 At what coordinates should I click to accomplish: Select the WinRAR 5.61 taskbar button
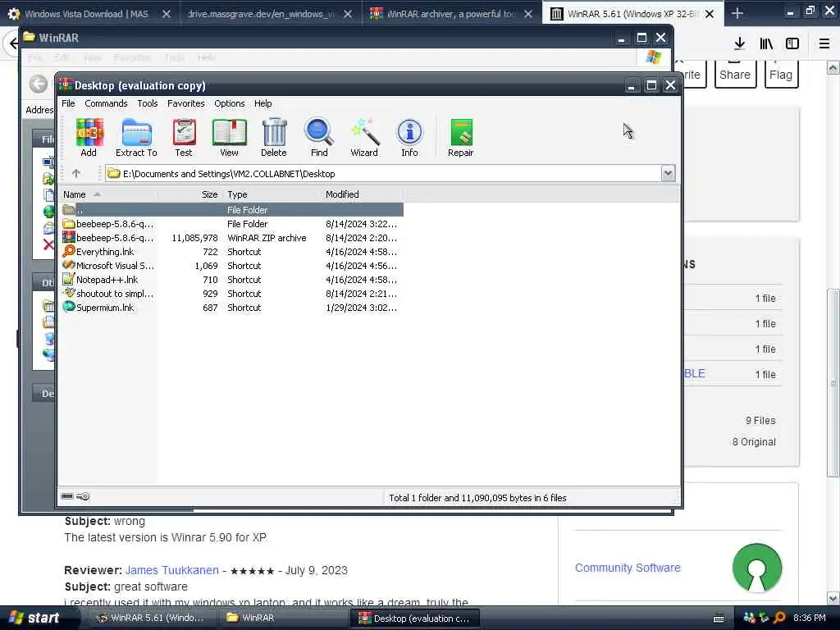click(x=152, y=618)
